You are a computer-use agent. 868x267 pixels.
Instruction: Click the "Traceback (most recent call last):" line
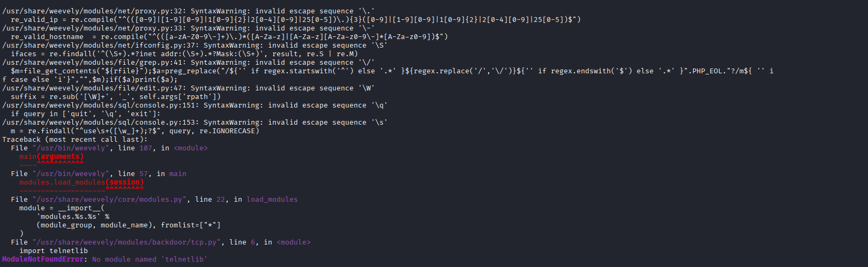tap(74, 140)
